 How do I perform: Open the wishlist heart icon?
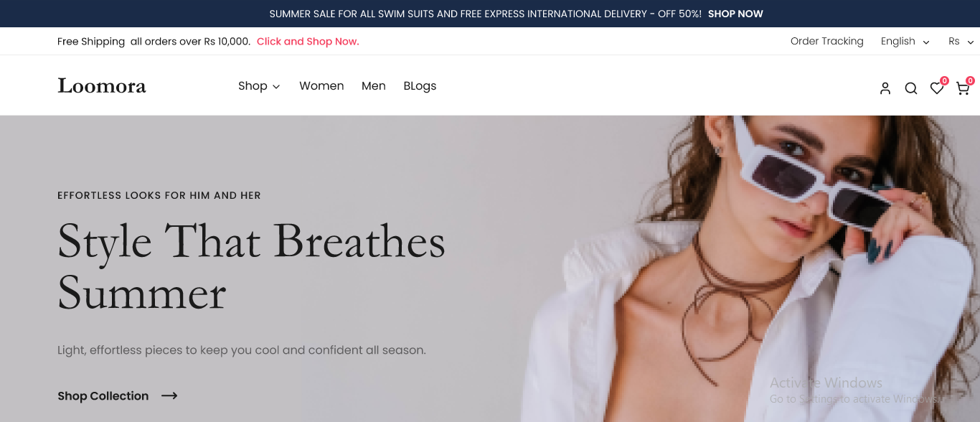937,88
